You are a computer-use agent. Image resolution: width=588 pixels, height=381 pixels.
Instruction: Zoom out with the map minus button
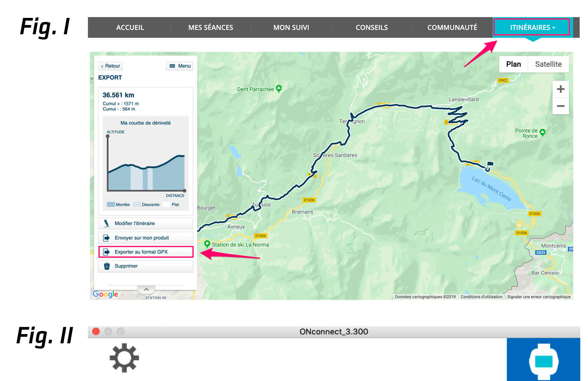coord(561,106)
